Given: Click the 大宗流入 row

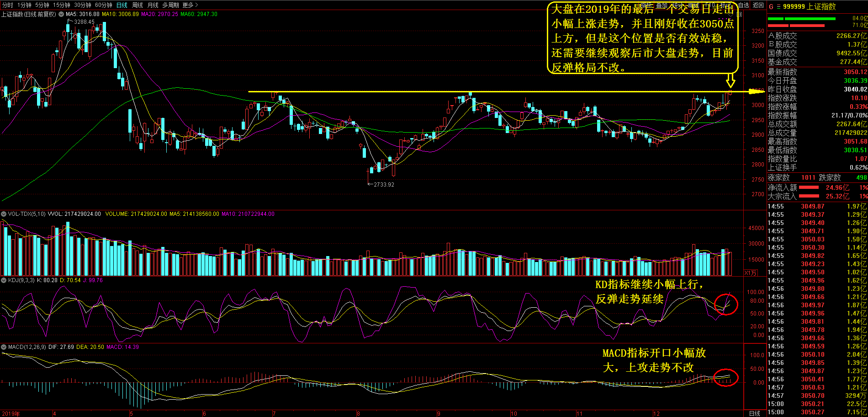Looking at the screenshot, I should coord(817,196).
